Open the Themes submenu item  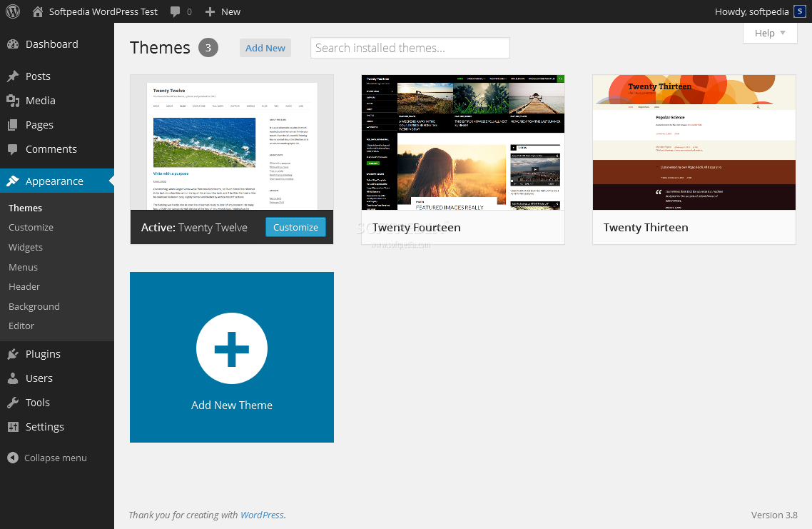pos(26,208)
